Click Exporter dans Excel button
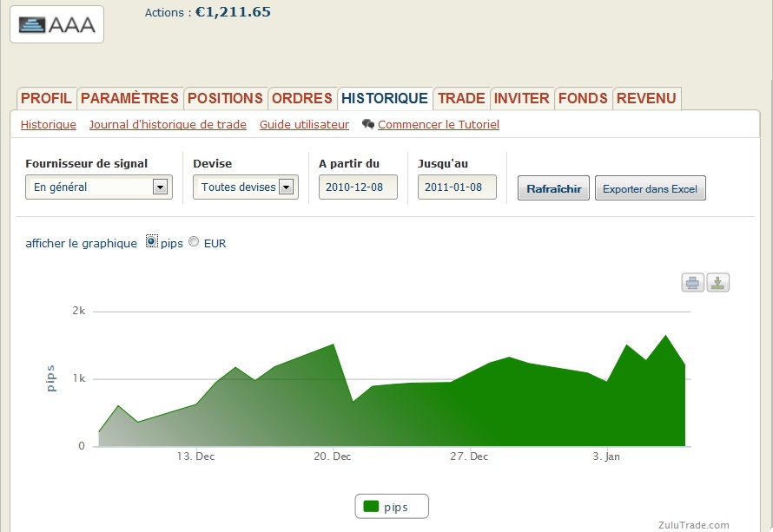The height and width of the screenshot is (532, 773). (651, 188)
